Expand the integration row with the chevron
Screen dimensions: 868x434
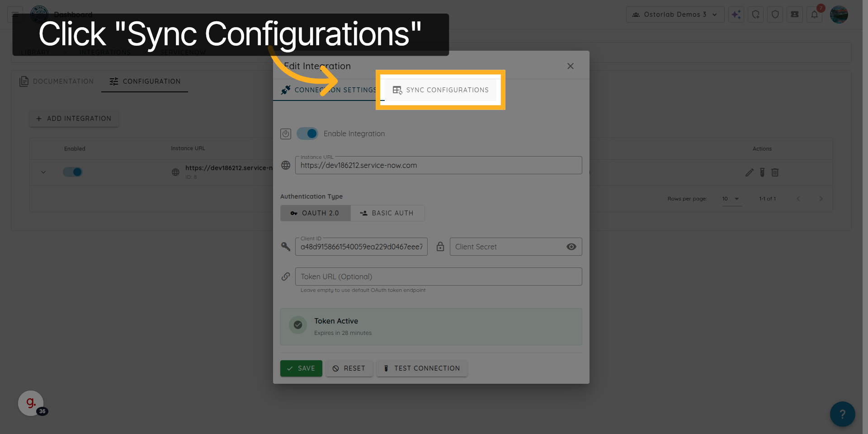(x=43, y=172)
